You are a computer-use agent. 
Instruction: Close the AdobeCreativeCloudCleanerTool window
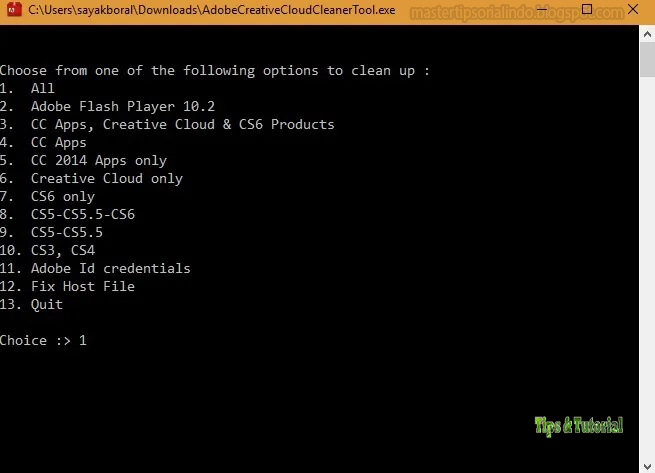(633, 9)
